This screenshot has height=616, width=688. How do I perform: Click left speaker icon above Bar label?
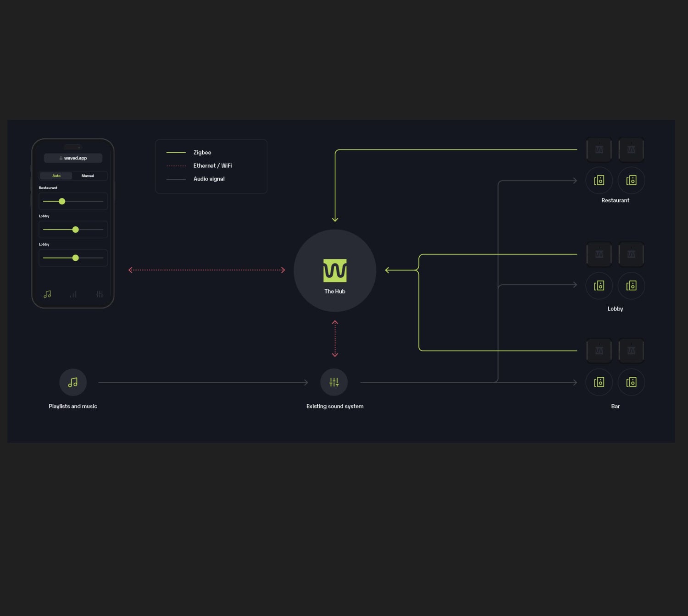click(x=599, y=382)
